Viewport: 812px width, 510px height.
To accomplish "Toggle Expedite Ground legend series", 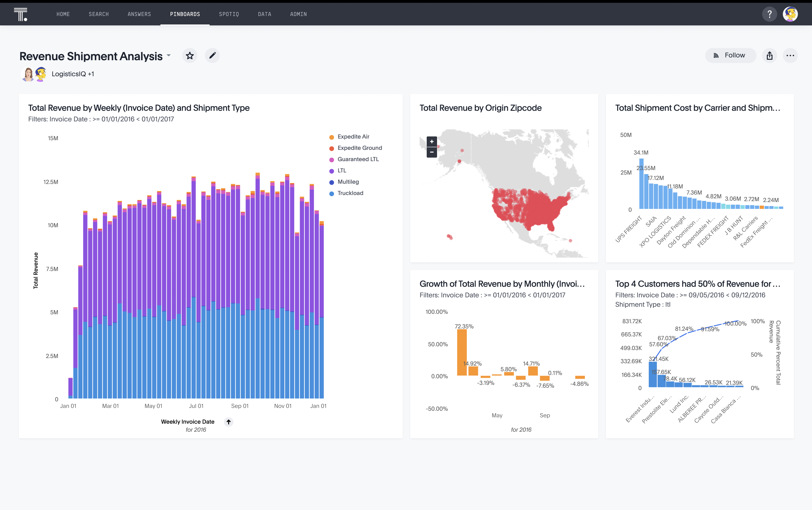I will [356, 148].
